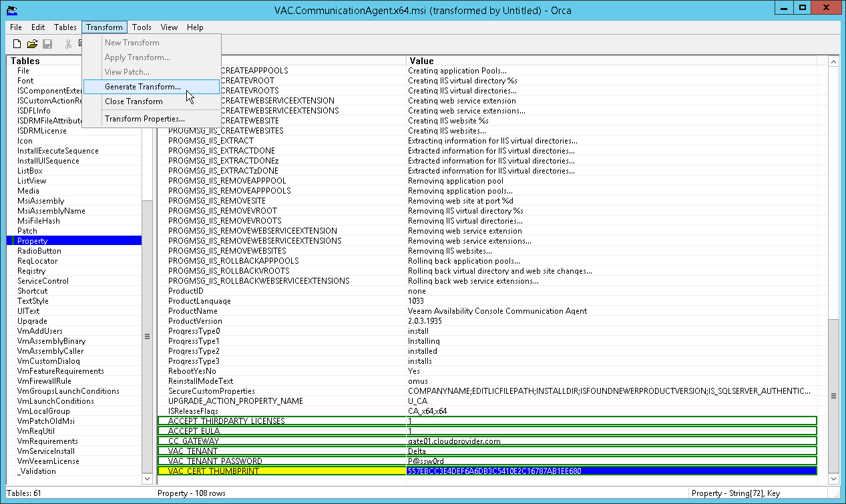Select the Patch table
Image resolution: width=846 pixels, height=504 pixels.
tap(27, 231)
